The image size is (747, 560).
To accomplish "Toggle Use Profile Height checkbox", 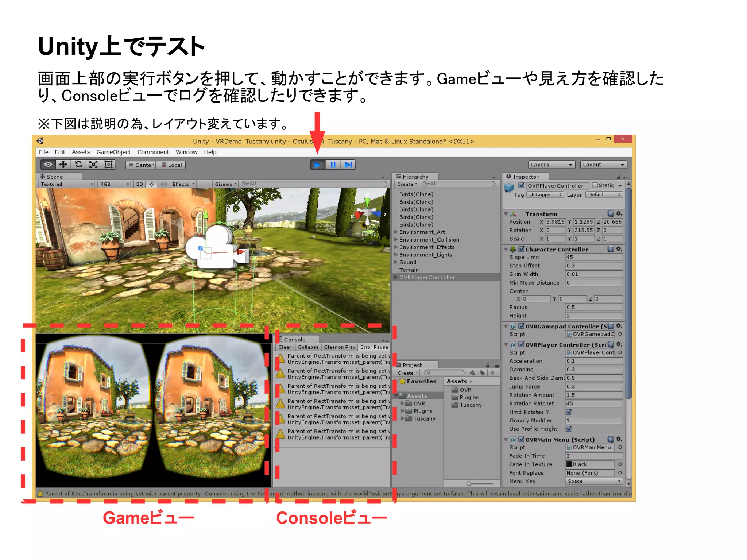I will click(x=568, y=429).
